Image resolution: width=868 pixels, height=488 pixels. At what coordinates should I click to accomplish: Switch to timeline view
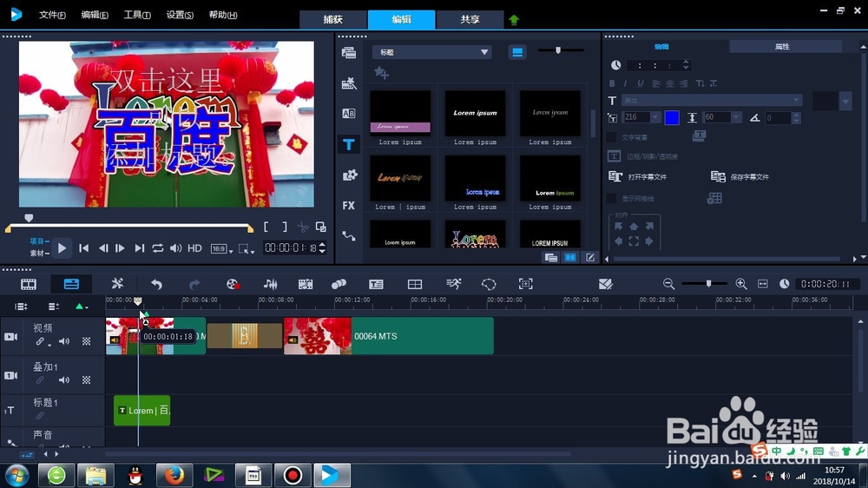point(71,284)
